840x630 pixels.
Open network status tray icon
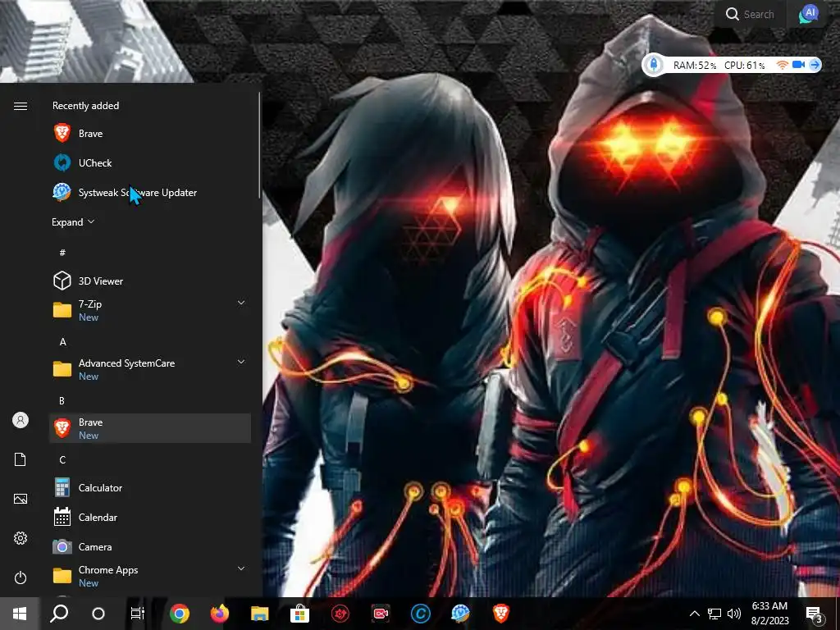tap(714, 614)
